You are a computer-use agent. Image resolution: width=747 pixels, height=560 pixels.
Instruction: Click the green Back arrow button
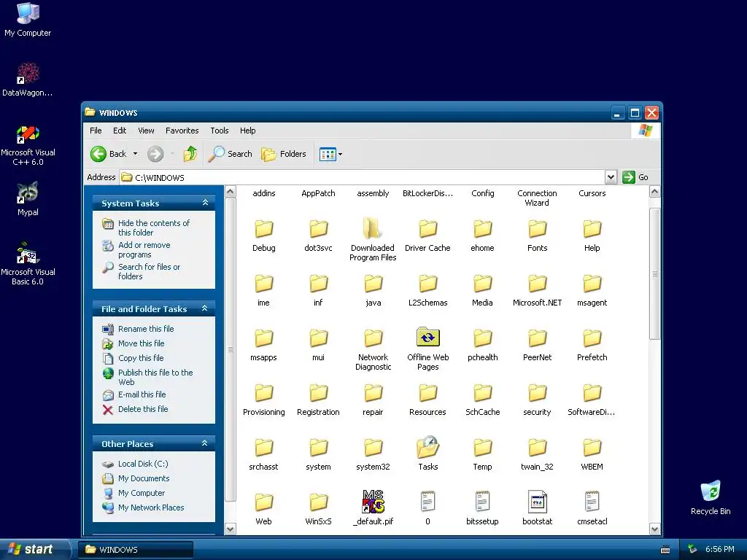tap(98, 154)
